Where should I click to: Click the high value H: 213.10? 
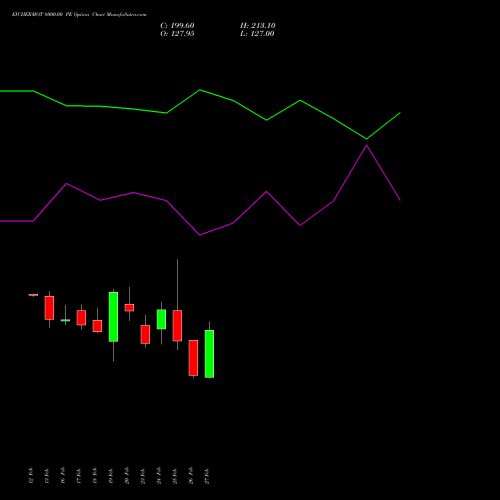click(x=258, y=26)
